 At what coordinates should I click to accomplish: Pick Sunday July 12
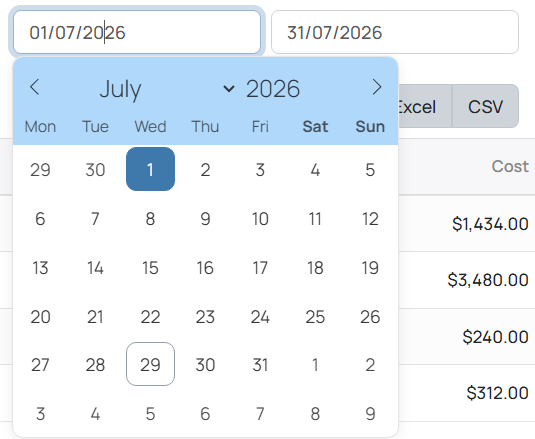(370, 219)
